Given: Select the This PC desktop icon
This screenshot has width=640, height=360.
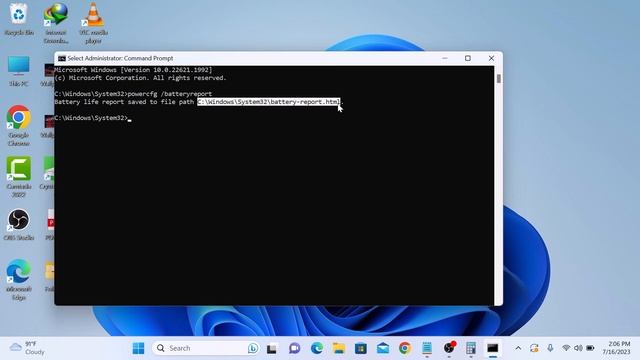Looking at the screenshot, I should coord(18,71).
